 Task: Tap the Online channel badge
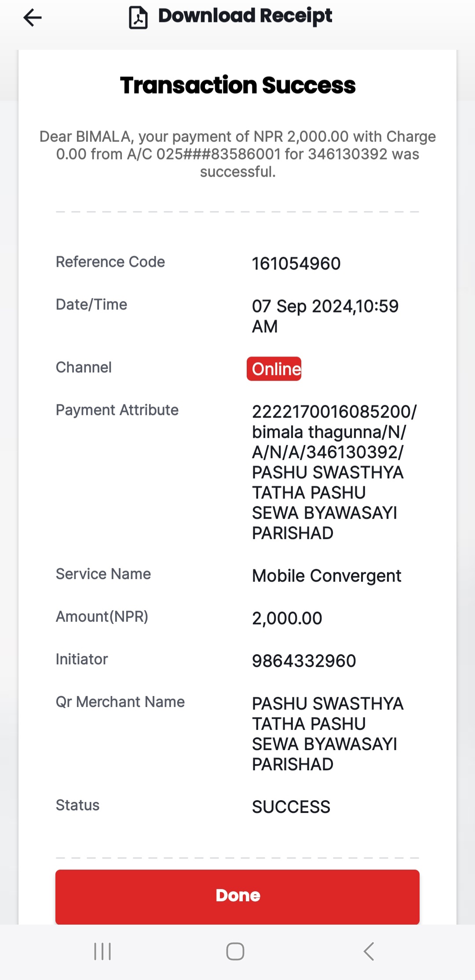click(274, 369)
